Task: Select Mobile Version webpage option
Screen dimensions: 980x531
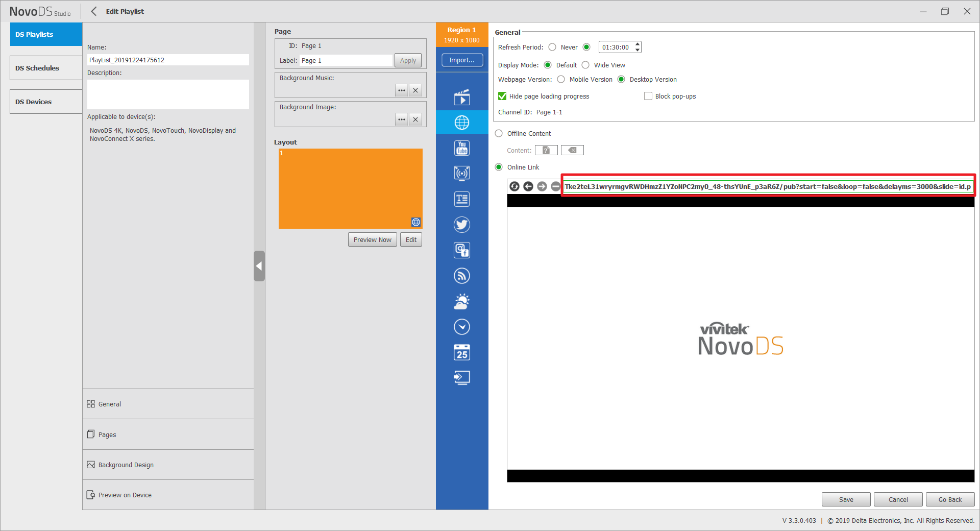Action: tap(561, 79)
